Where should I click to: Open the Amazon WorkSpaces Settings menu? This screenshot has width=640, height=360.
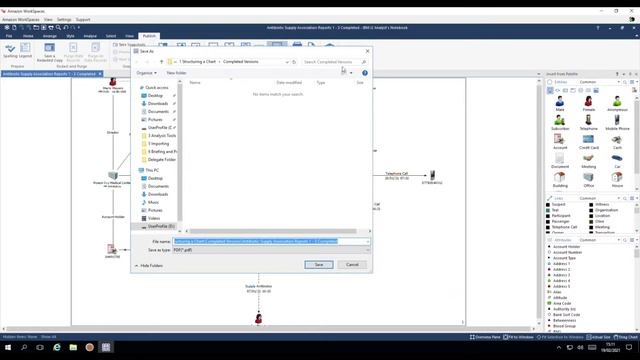64,20
